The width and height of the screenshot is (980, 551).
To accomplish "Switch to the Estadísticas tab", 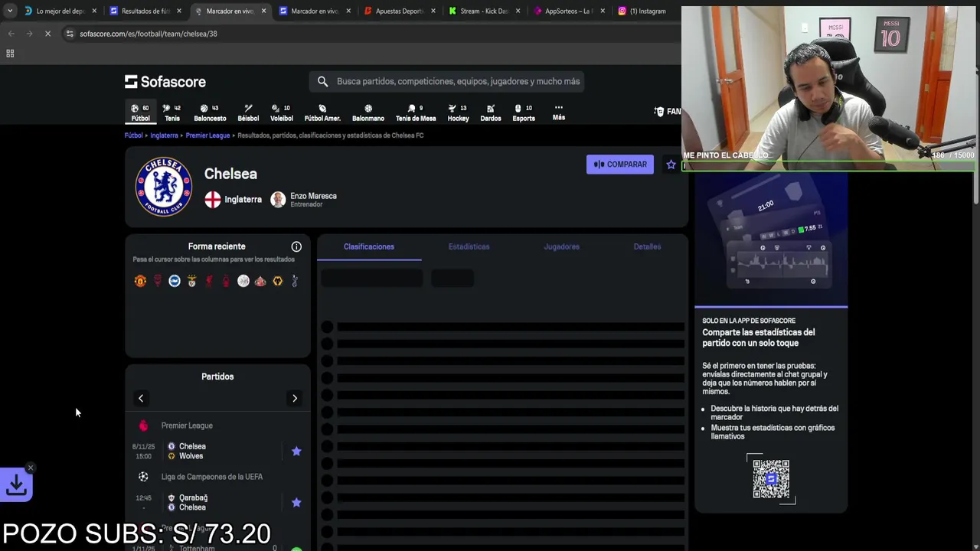I will tap(469, 246).
